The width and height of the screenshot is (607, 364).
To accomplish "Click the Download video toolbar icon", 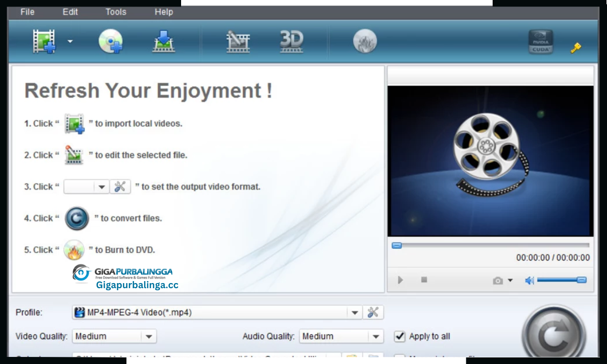I will click(x=164, y=41).
